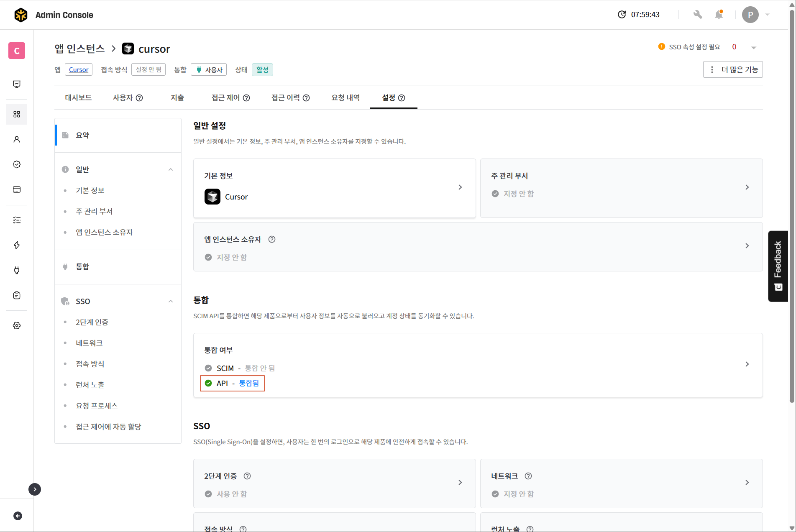
Task: Switch to the 접근 제어 tab
Action: pyautogui.click(x=230, y=97)
